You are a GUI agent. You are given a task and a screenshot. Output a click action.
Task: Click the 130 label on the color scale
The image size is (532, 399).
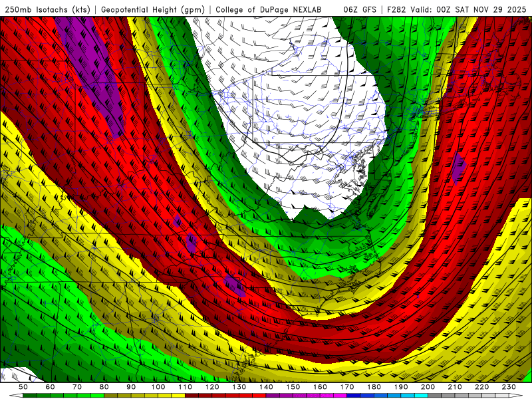click(239, 387)
